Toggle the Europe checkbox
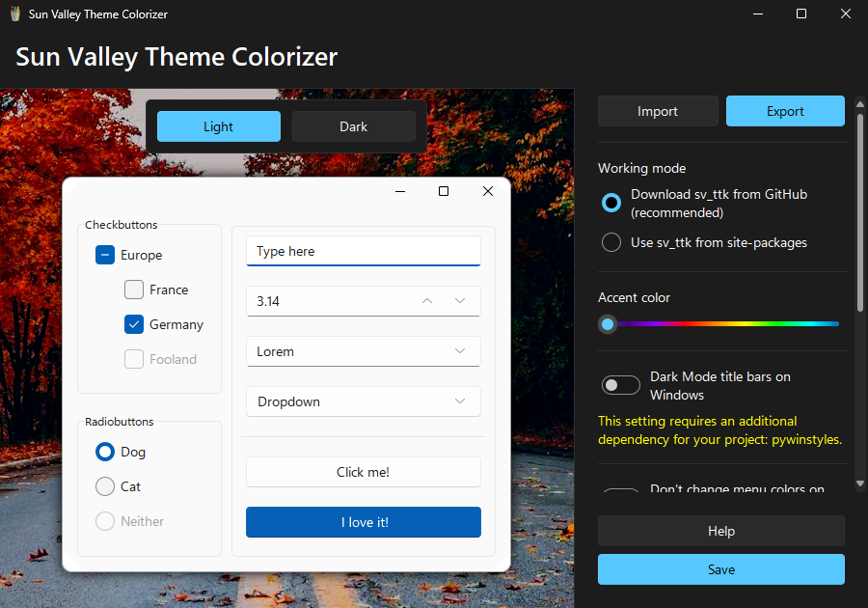This screenshot has width=868, height=608. pyautogui.click(x=105, y=256)
